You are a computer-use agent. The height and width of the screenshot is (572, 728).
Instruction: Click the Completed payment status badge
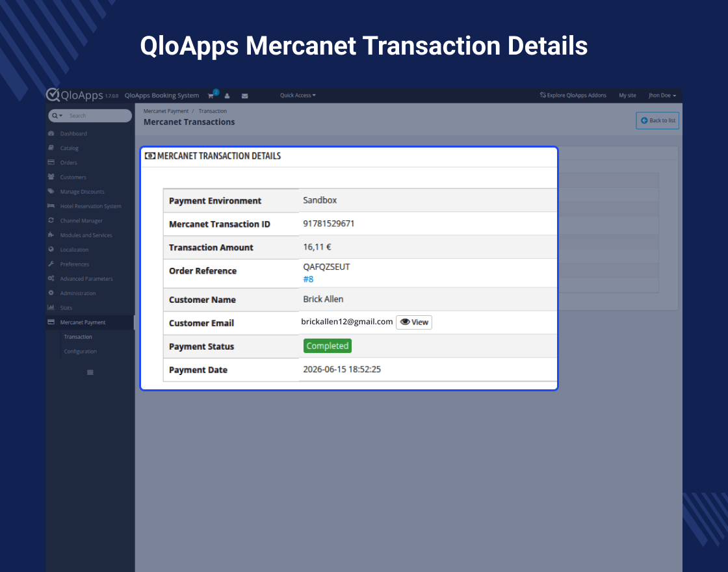click(x=328, y=346)
